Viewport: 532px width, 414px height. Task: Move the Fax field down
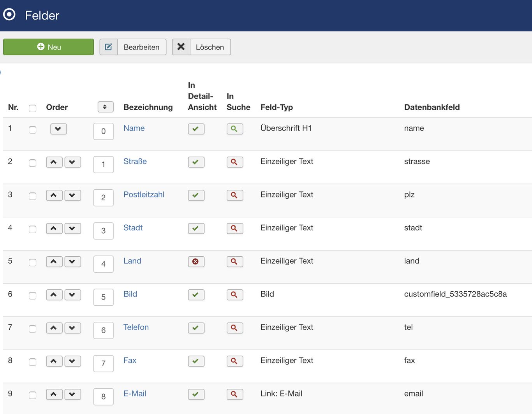coord(73,361)
